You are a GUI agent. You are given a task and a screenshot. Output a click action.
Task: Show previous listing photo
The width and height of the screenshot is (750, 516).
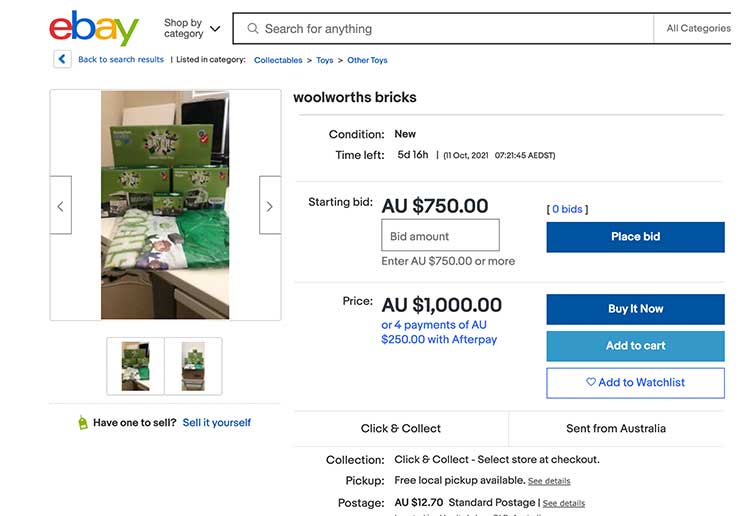60,206
